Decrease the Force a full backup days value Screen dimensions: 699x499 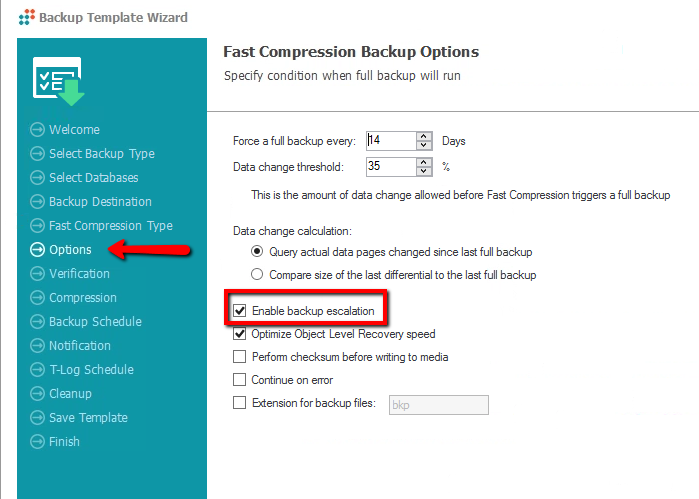pyautogui.click(x=424, y=146)
